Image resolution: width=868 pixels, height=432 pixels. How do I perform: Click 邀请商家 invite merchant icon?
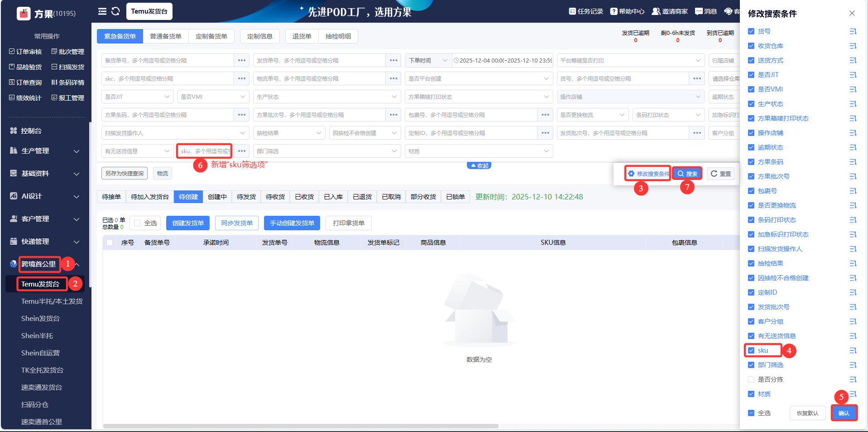point(656,11)
